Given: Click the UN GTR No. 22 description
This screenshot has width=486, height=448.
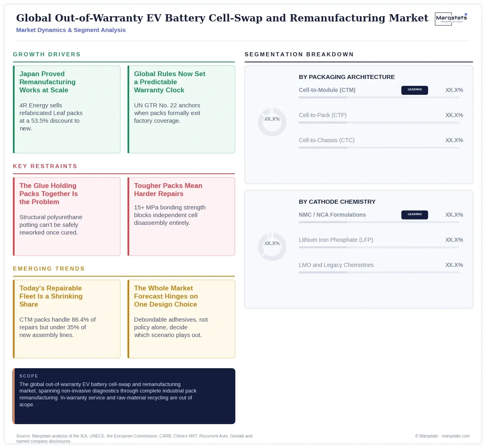Looking at the screenshot, I should tap(167, 113).
